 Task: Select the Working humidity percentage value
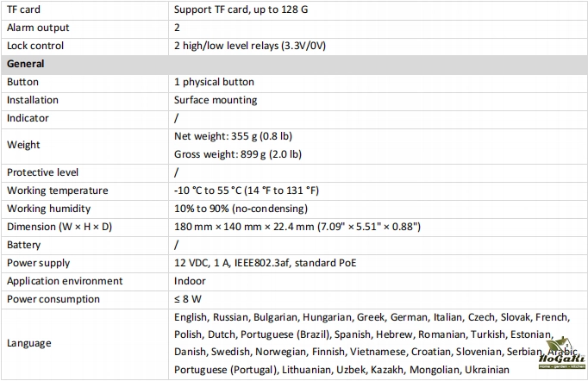(241, 209)
